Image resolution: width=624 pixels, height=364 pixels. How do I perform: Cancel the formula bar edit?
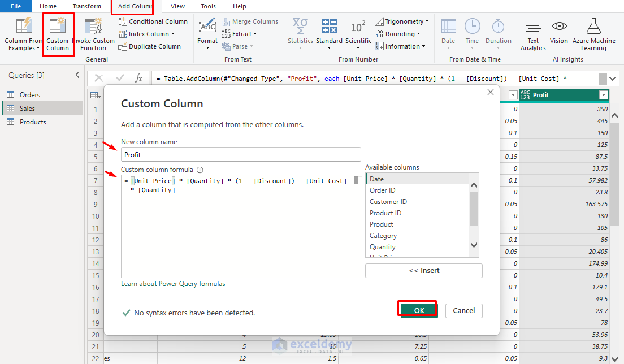[99, 78]
